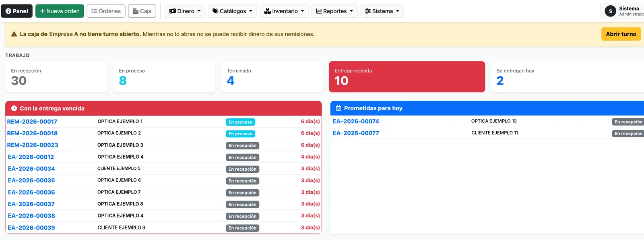Open the Órdenes section
This screenshot has height=240, width=644.
coord(106,11)
